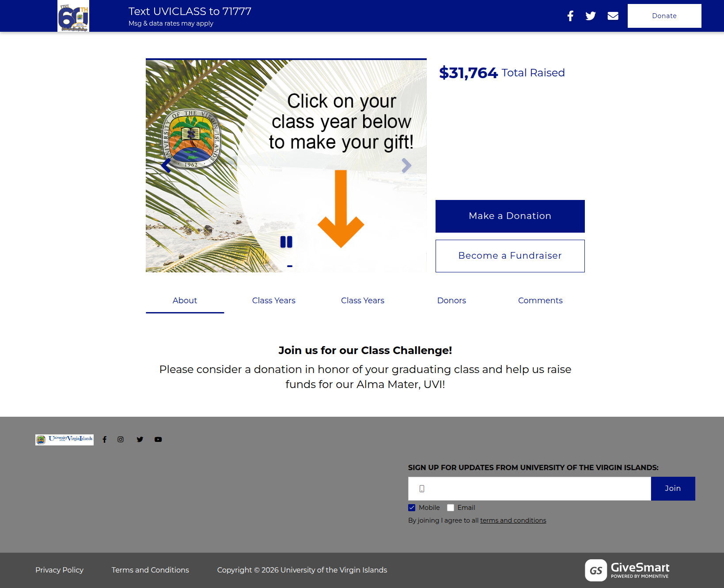The image size is (724, 588).
Task: Click the 60th anniversary logo
Action: [x=73, y=16]
